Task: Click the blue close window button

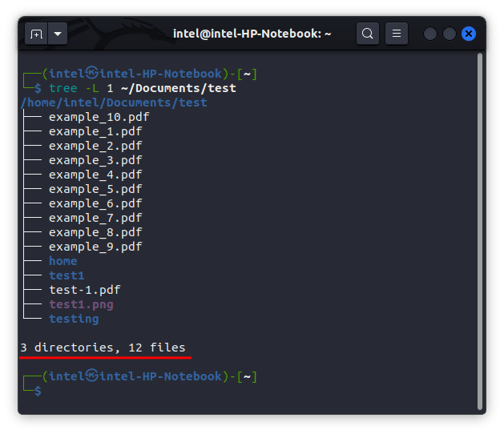Action: coord(469,34)
